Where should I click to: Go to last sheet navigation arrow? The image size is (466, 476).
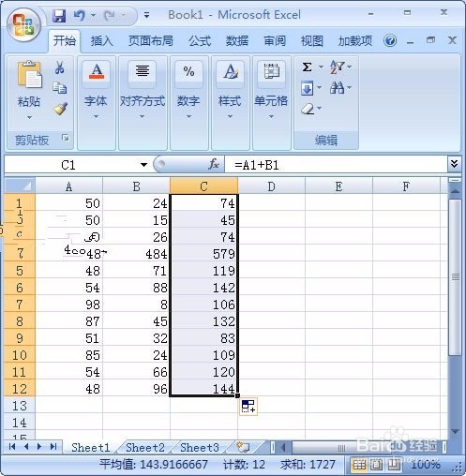coord(53,447)
